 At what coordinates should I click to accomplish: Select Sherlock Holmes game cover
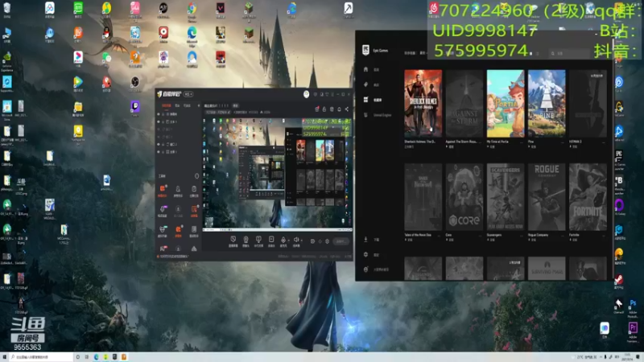(x=423, y=104)
